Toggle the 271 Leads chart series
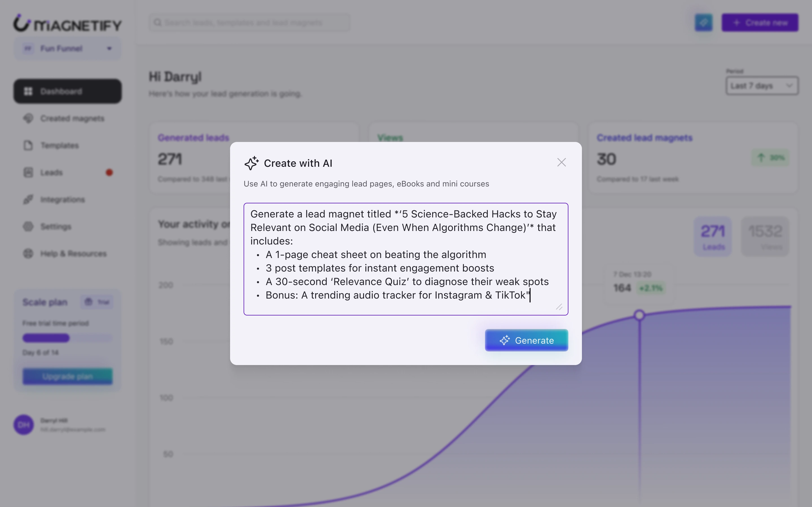The height and width of the screenshot is (507, 812). (713, 237)
